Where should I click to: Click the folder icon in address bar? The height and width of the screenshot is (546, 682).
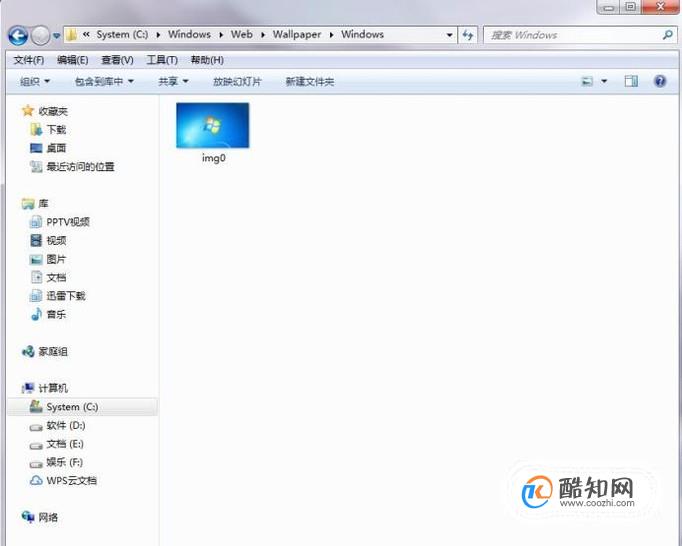point(72,35)
